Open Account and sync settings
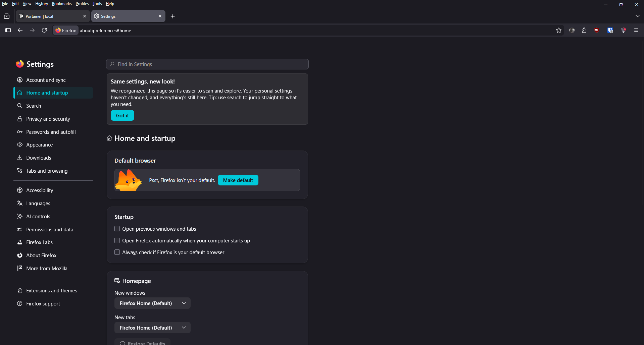 pyautogui.click(x=53, y=80)
